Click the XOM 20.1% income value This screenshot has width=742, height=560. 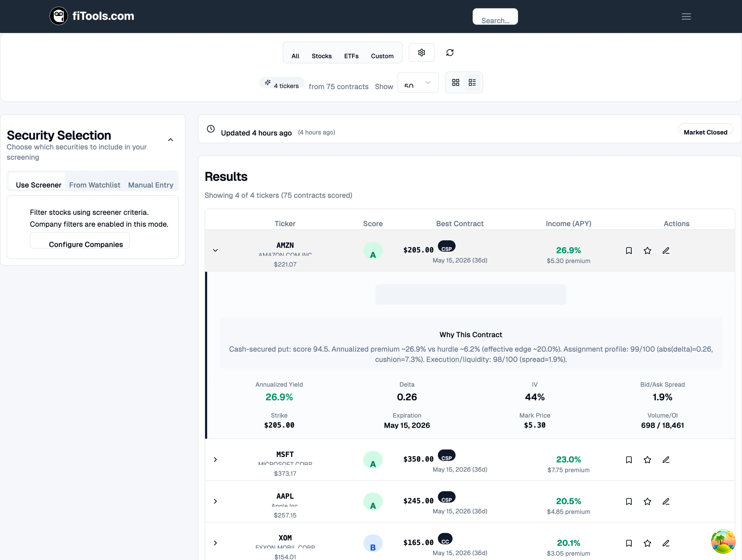(x=568, y=543)
